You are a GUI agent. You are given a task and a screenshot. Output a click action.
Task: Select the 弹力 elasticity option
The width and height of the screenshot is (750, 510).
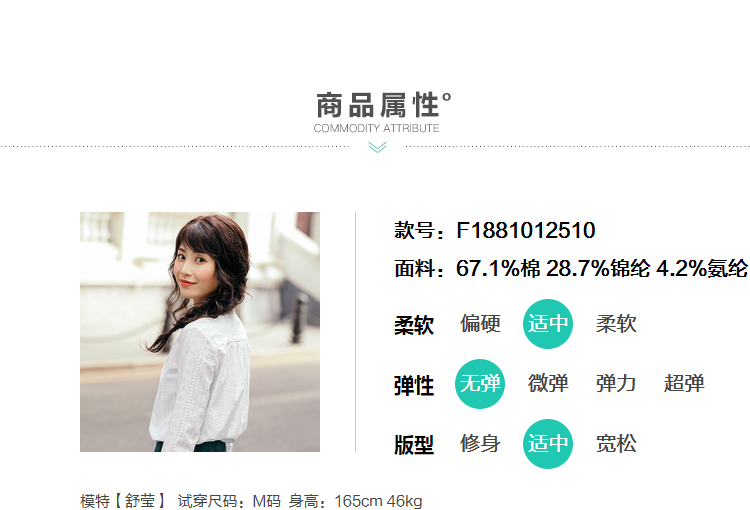616,384
